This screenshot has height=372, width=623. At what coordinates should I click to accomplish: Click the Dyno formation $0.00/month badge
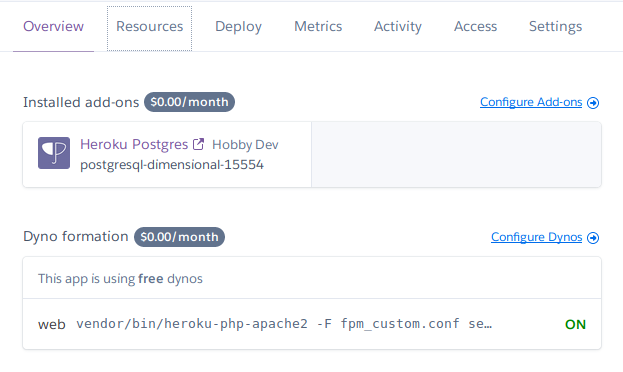(x=179, y=237)
